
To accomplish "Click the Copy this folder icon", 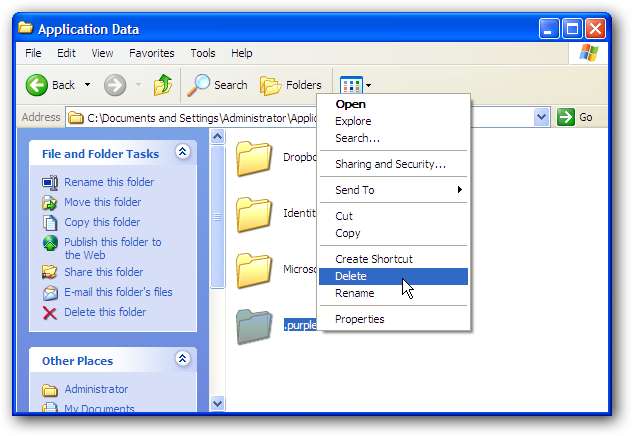I will tap(50, 222).
